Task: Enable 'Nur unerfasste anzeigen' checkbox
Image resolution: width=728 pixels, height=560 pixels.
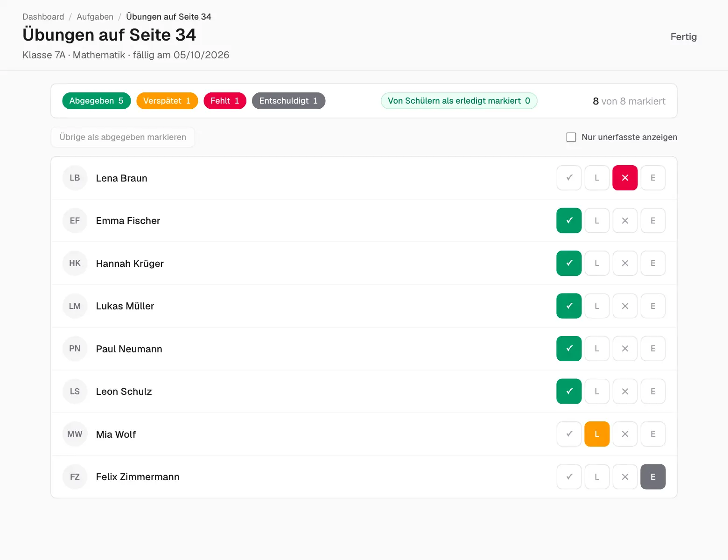Action: [571, 137]
